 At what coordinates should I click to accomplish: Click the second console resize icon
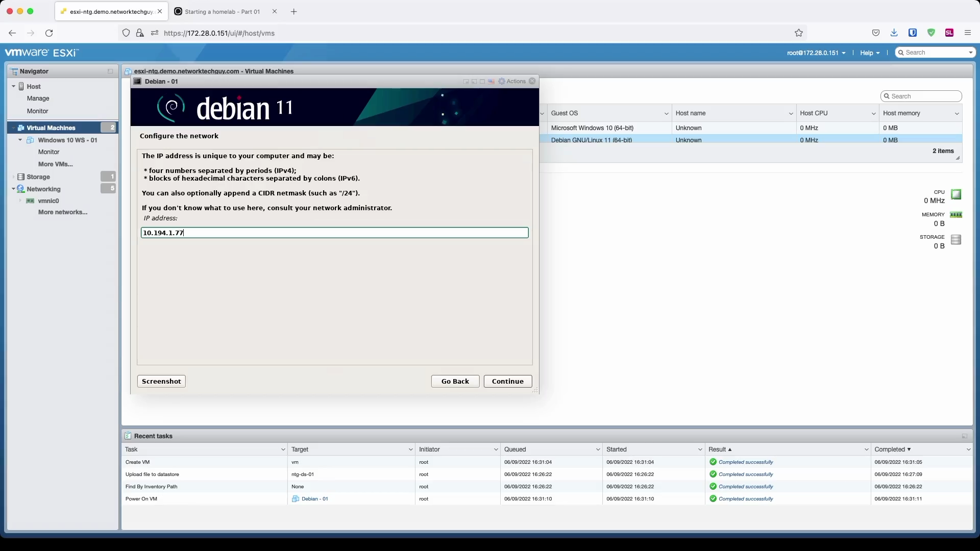tap(474, 82)
